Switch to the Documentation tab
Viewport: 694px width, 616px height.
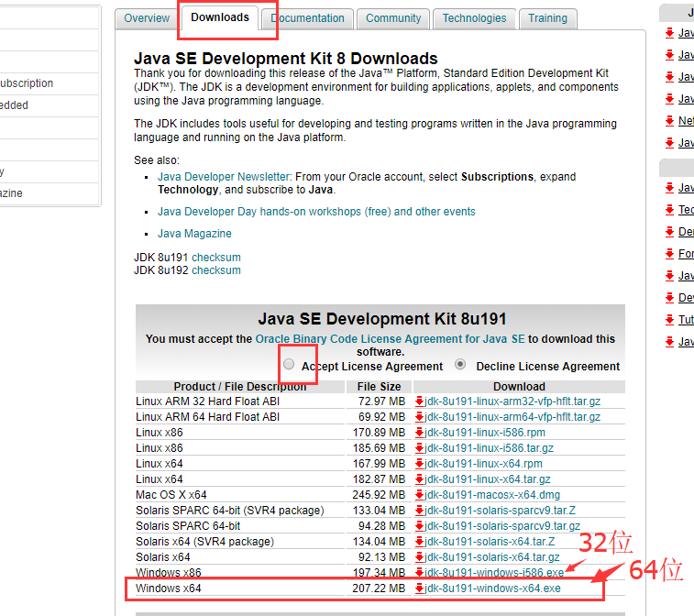[307, 18]
